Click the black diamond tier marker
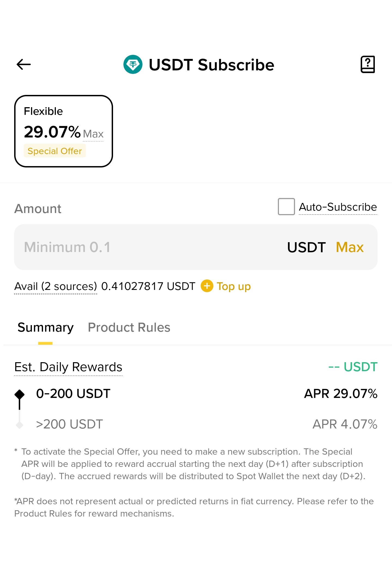 click(20, 394)
